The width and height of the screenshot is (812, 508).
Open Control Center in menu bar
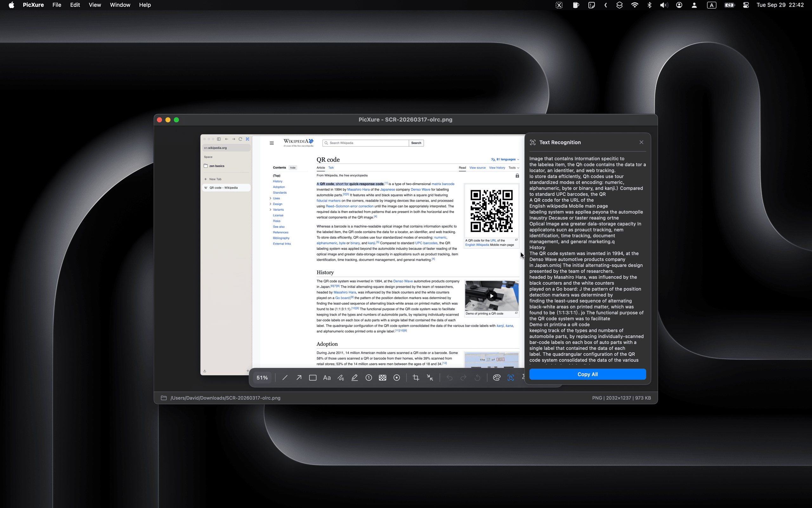click(746, 5)
